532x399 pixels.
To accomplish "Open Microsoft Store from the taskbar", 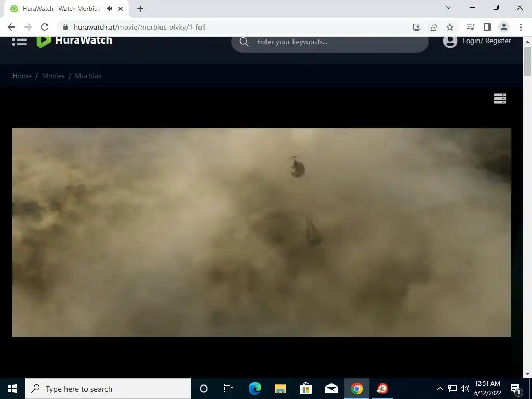I will (x=305, y=389).
